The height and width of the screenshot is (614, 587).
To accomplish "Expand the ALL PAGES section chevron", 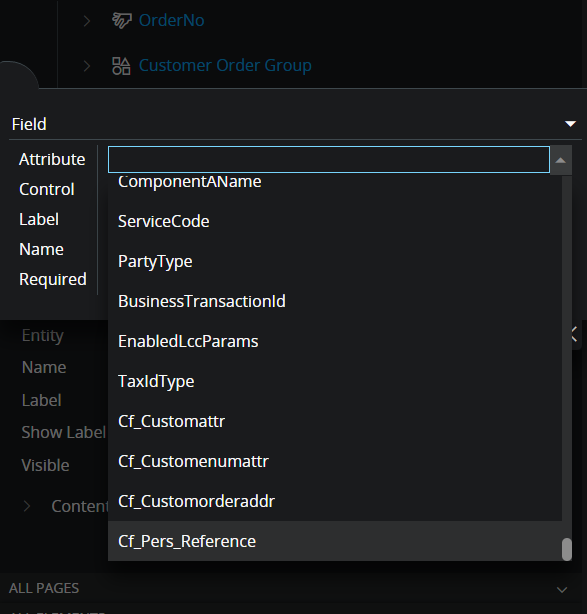I will click(562, 589).
